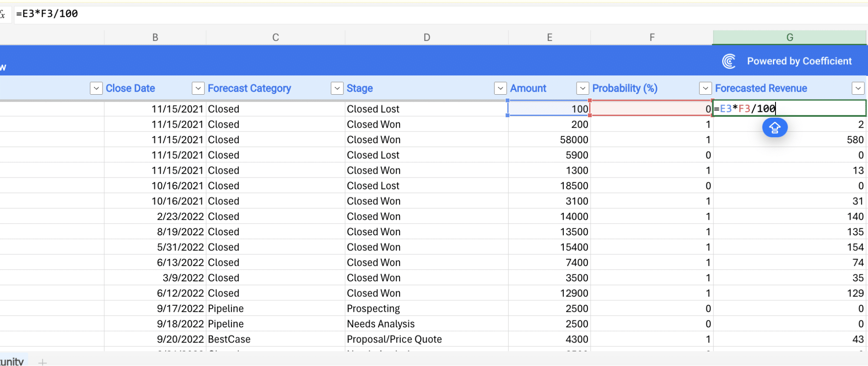Select column D header

click(426, 37)
